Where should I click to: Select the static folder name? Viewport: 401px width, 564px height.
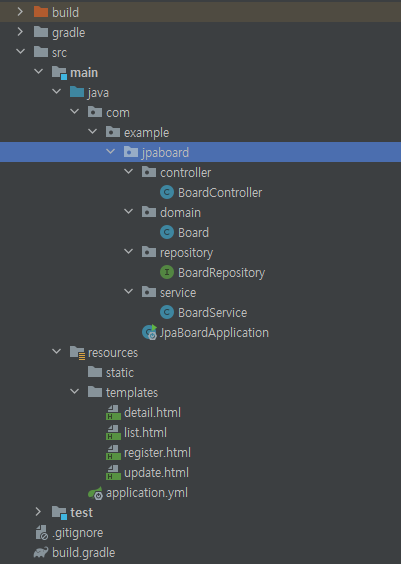pyautogui.click(x=120, y=373)
